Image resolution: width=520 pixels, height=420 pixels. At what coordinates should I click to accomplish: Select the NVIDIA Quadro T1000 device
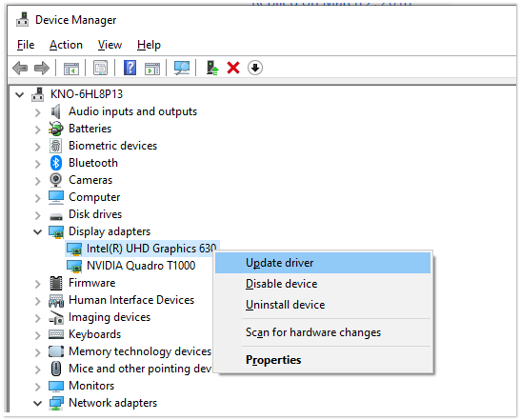click(x=141, y=266)
